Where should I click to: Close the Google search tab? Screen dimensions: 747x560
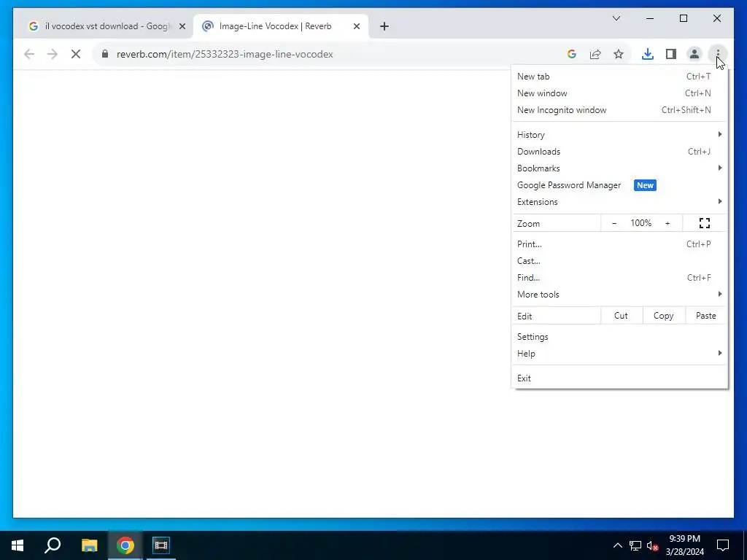(182, 26)
